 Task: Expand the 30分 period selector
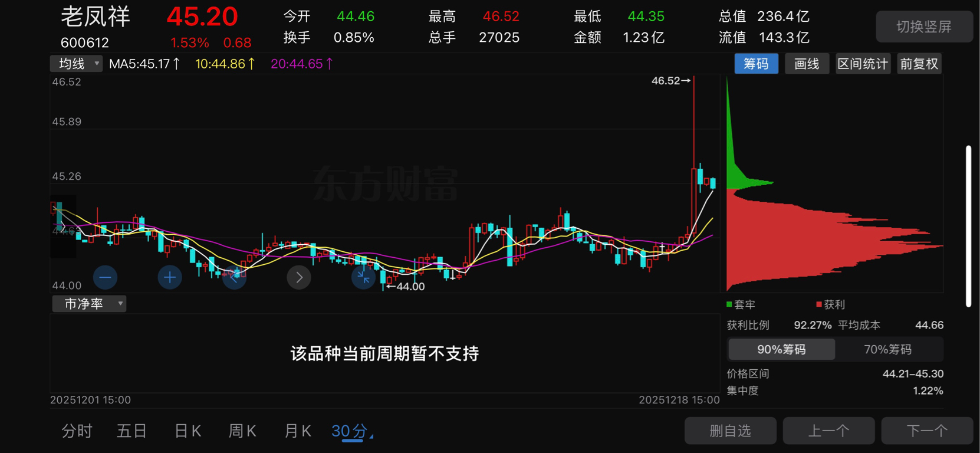coord(352,431)
